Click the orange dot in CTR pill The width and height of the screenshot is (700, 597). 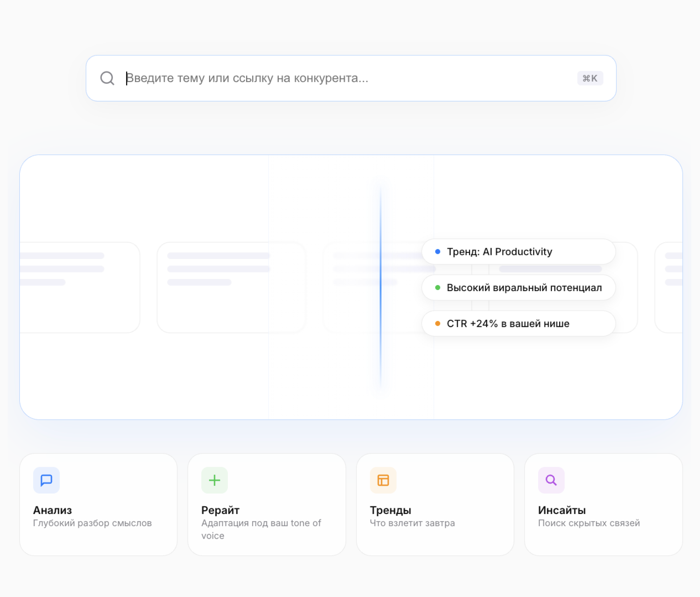pyautogui.click(x=438, y=323)
